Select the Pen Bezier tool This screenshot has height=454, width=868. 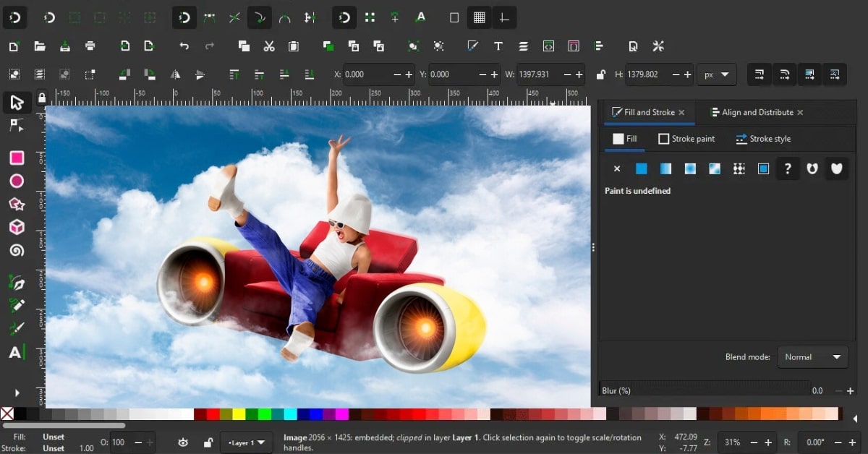pos(17,282)
